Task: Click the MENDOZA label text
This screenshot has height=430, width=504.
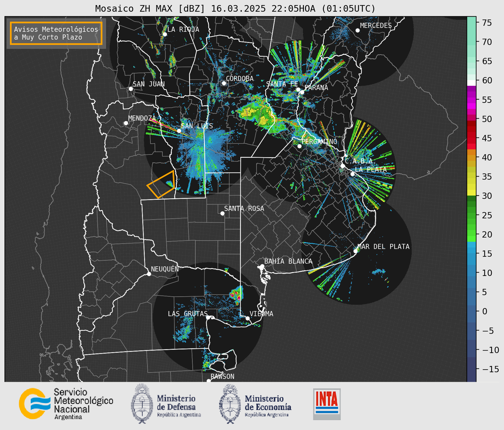Action: coord(142,118)
